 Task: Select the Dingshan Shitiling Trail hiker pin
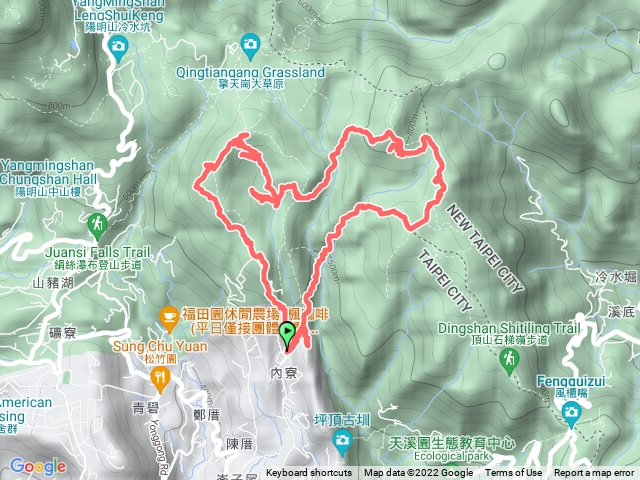509,362
